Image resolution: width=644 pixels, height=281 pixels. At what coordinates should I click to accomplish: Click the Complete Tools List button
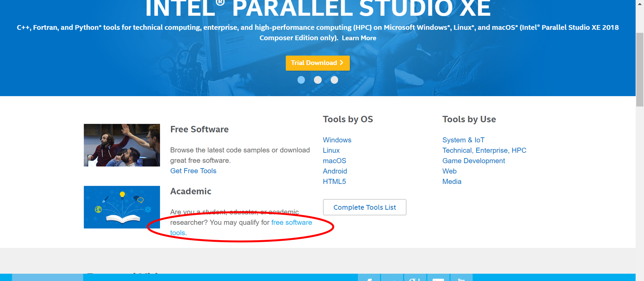(x=365, y=207)
